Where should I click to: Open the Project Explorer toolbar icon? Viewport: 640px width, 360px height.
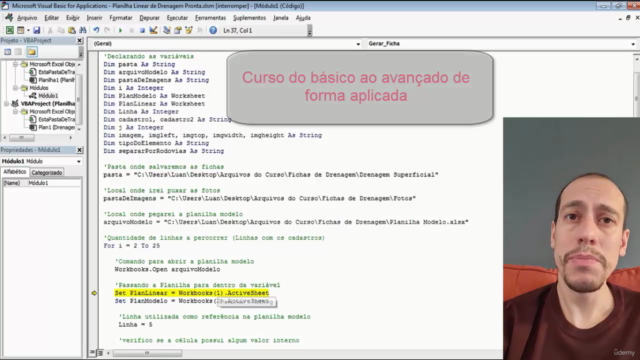167,30
